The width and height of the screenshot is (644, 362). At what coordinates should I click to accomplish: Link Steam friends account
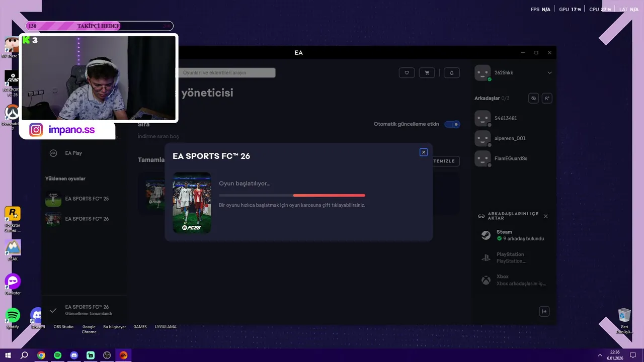click(514, 235)
